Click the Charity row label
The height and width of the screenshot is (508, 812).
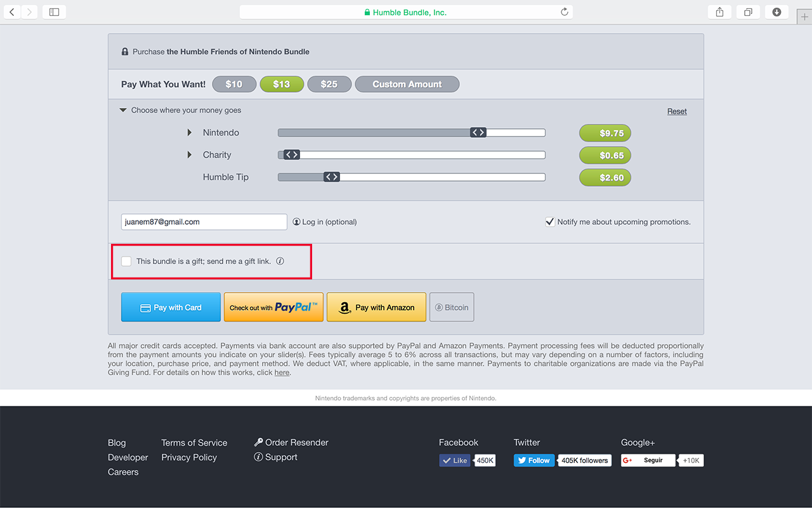coord(217,155)
